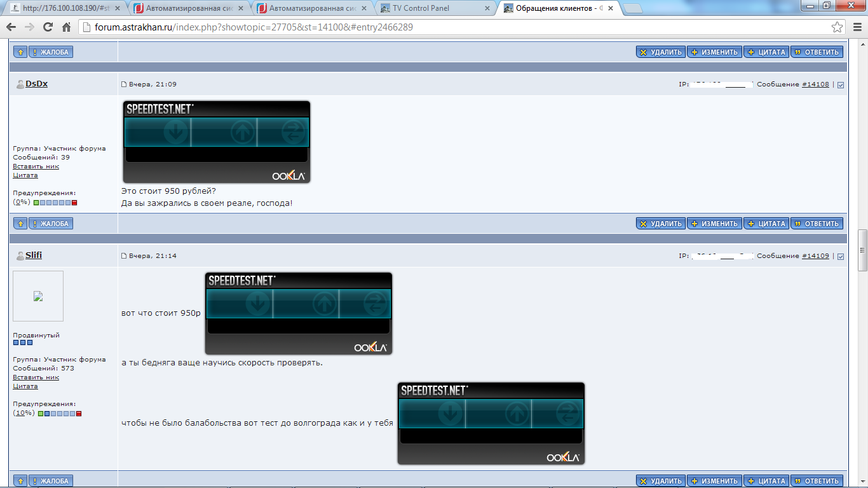Open Chrome menu icon
Viewport: 868px width, 488px height.
coord(857,27)
